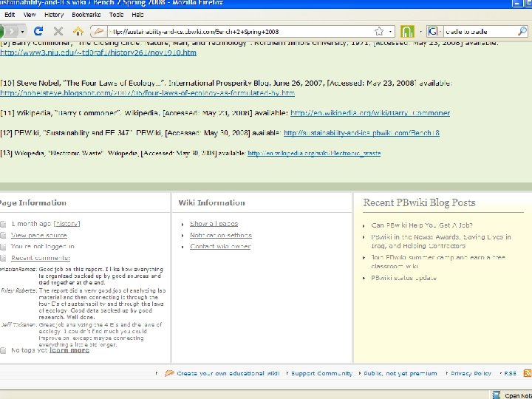Click Create your own educational wiki link
Image resolution: width=532 pixels, height=399 pixels.
[228, 373]
